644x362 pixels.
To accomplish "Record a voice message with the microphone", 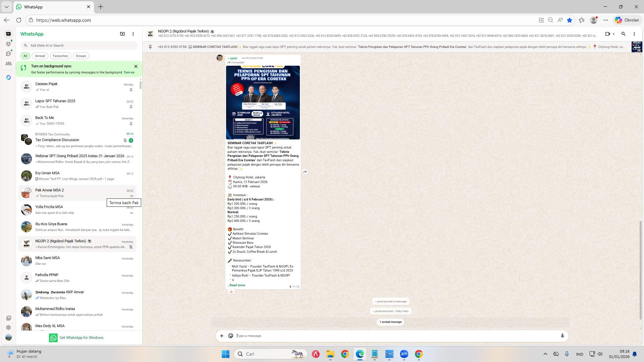I will pos(562,336).
